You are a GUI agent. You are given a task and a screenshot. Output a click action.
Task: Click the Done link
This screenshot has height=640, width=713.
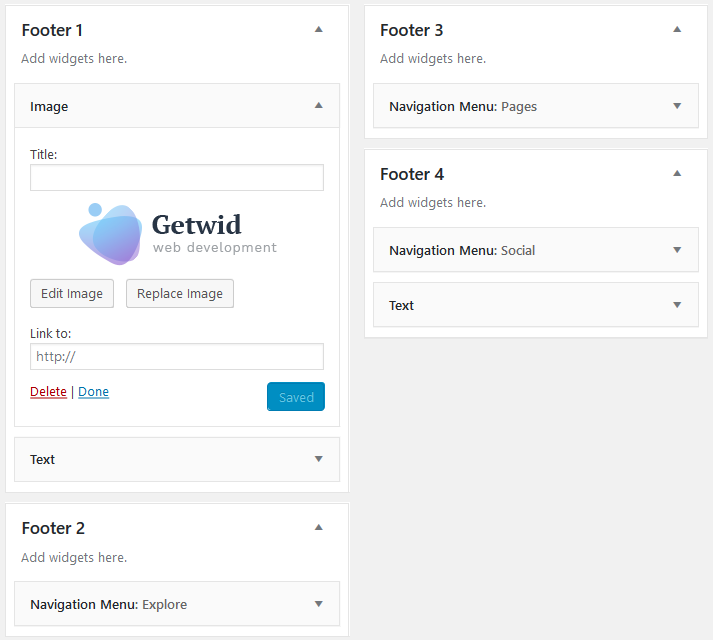pyautogui.click(x=94, y=392)
